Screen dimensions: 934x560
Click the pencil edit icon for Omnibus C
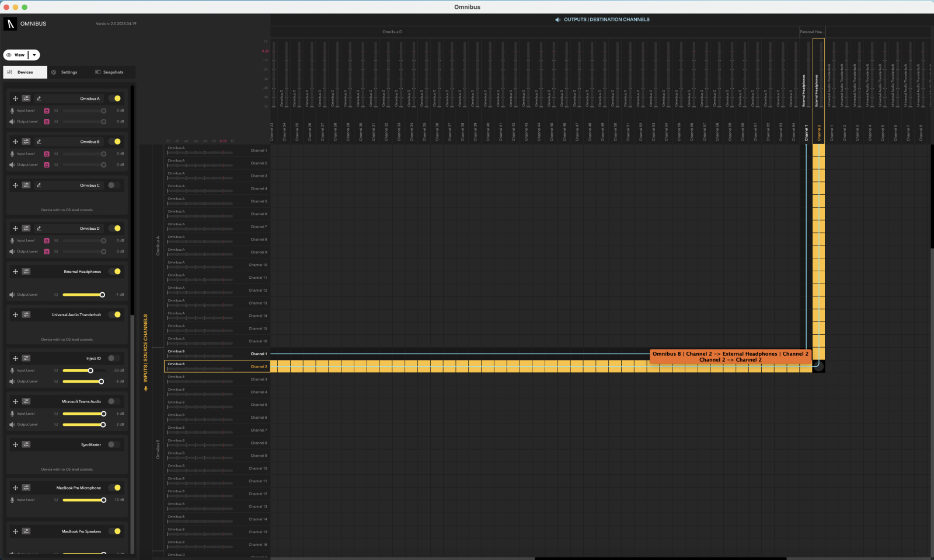(x=39, y=185)
